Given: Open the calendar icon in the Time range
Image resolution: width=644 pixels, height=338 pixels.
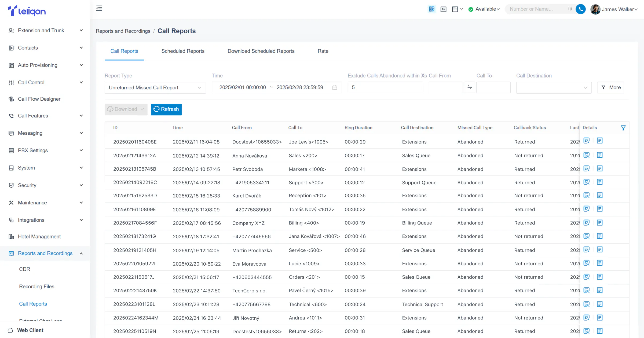Looking at the screenshot, I should [335, 88].
